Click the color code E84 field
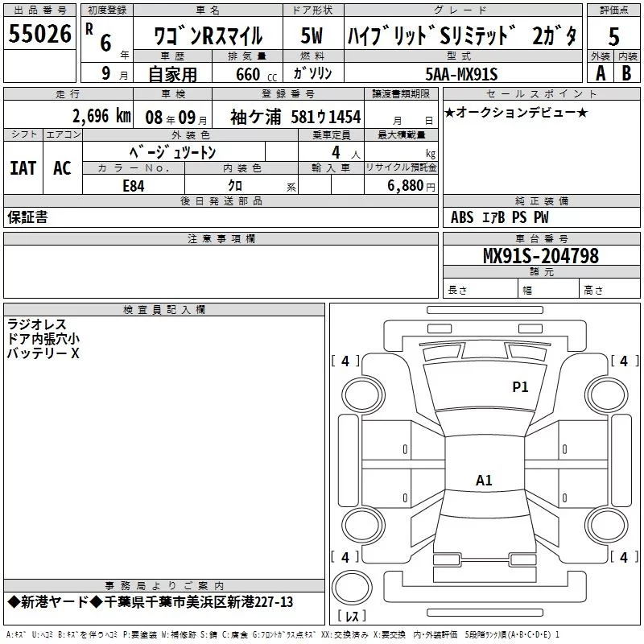This screenshot has width=644, height=644. (134, 185)
